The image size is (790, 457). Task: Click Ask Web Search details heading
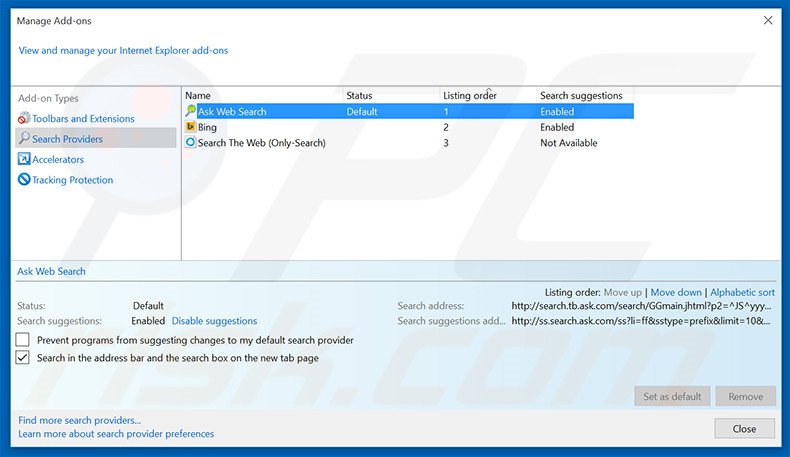tap(51, 271)
